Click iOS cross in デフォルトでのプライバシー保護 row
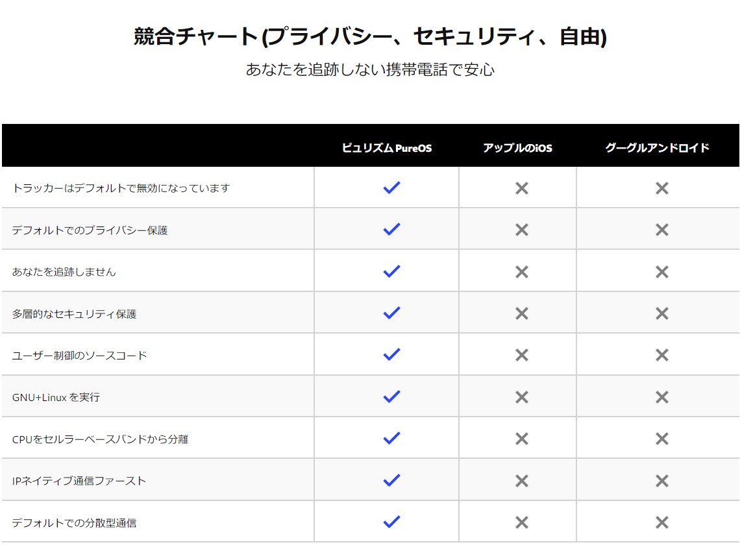740x560 pixels. pos(521,230)
